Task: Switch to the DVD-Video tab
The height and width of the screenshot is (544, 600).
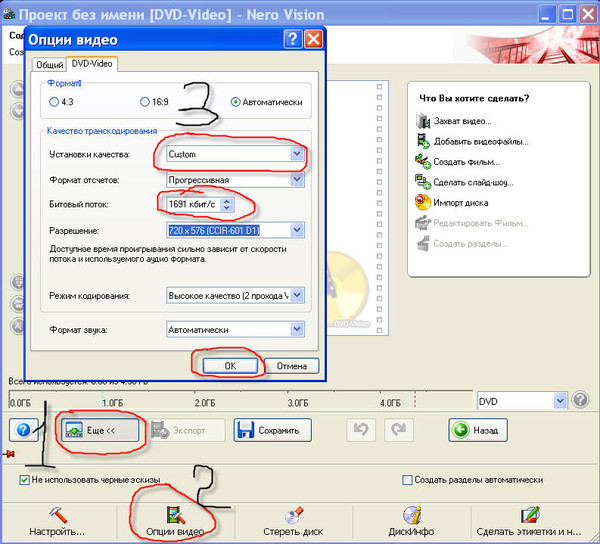Action: pyautogui.click(x=92, y=64)
